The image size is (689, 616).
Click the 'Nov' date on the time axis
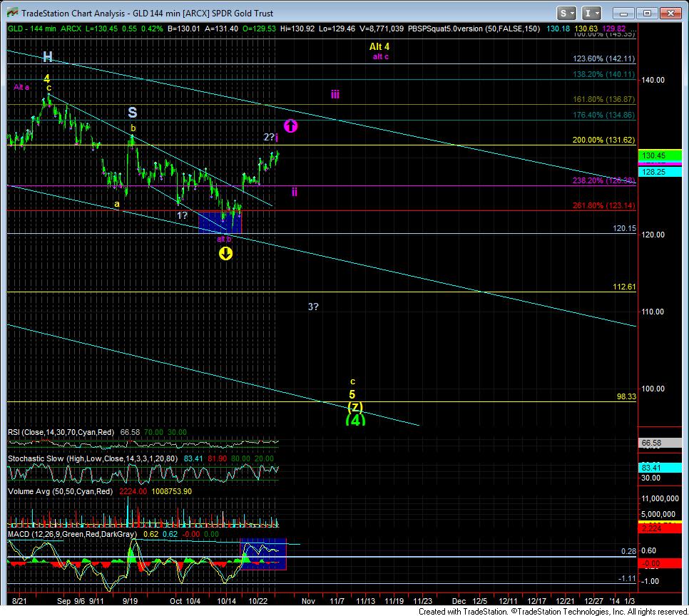(x=308, y=601)
